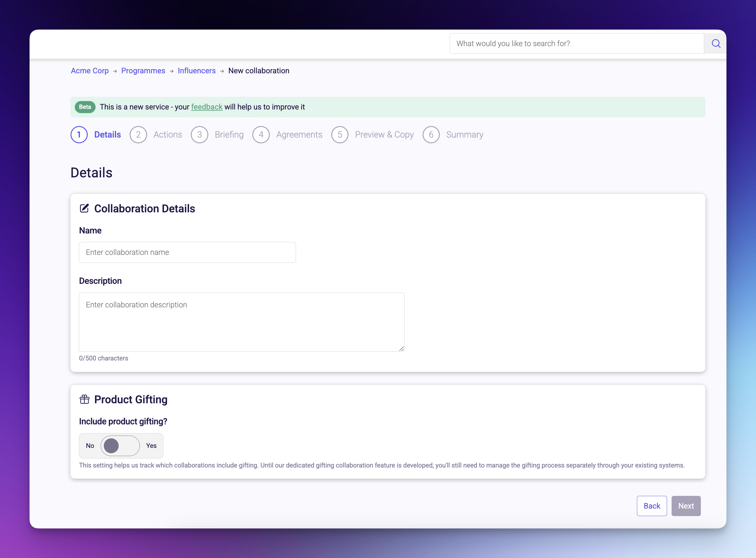Click the step 1 Details circle
Image resolution: width=756 pixels, height=558 pixels.
point(79,135)
